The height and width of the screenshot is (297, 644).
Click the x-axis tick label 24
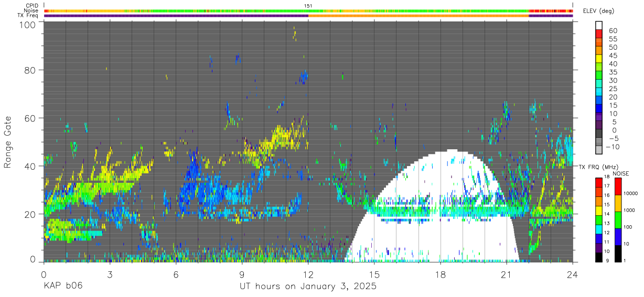tap(573, 274)
